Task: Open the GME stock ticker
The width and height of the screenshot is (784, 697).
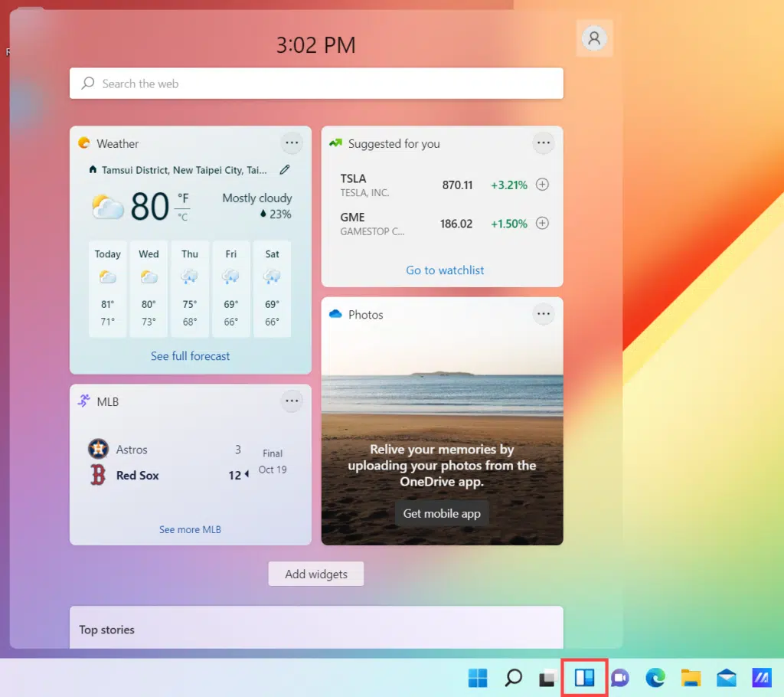Action: coord(352,218)
